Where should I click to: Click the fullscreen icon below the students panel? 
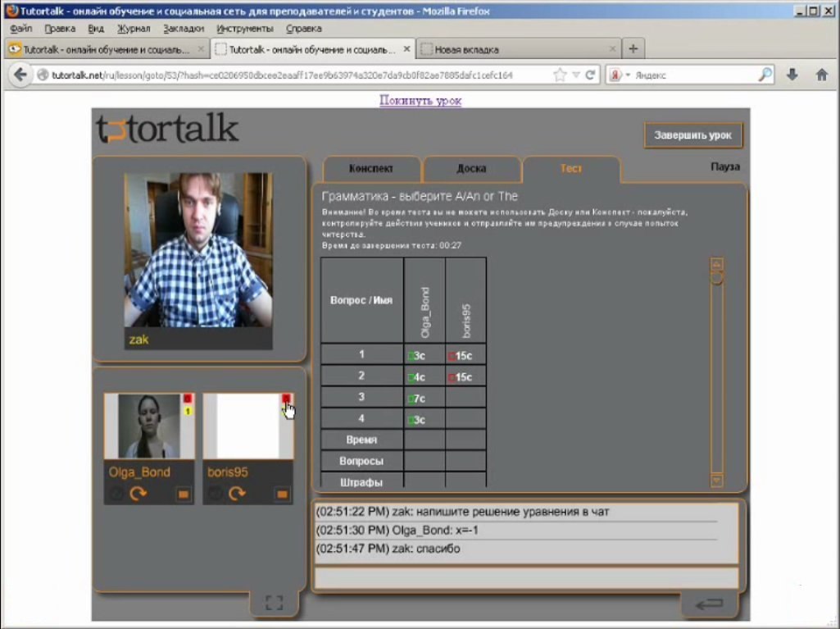click(x=275, y=603)
